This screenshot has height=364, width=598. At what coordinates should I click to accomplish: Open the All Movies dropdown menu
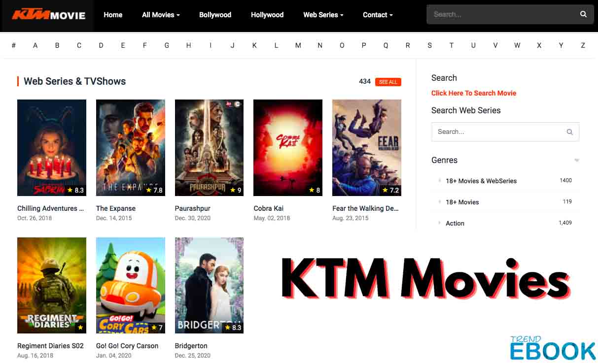(x=161, y=15)
